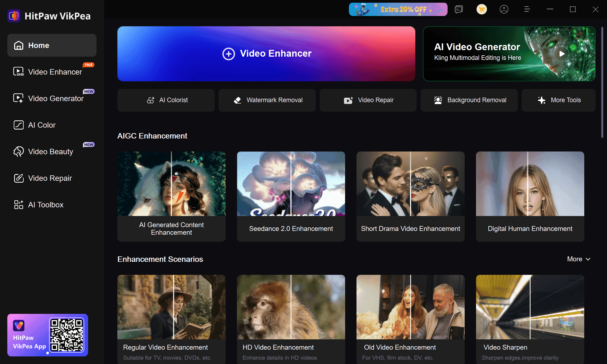Screen dimensions: 607x364
Task: Launch the Background Removal tool button
Action: [x=469, y=100]
